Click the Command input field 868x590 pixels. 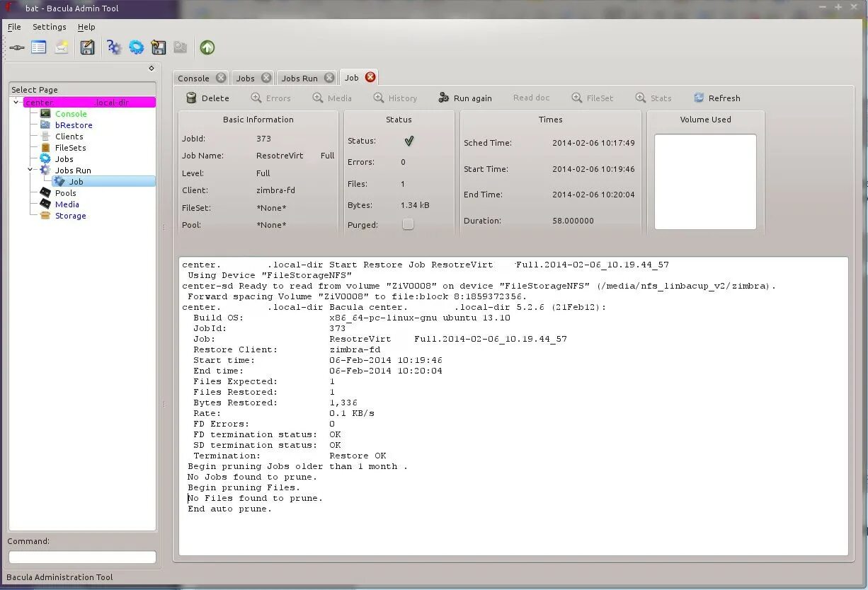pos(82,557)
